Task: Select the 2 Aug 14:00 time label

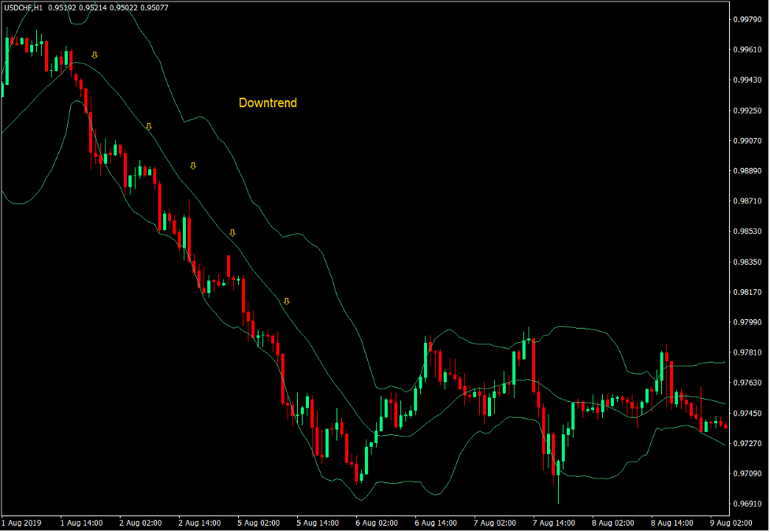Action: tap(199, 523)
